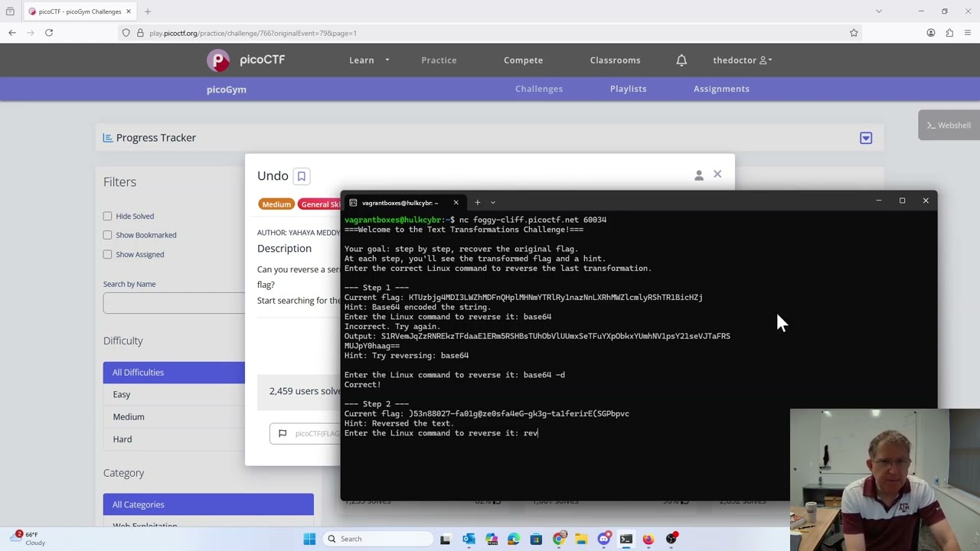The width and height of the screenshot is (980, 551).
Task: Filter by Hard difficulty
Action: tap(174, 439)
